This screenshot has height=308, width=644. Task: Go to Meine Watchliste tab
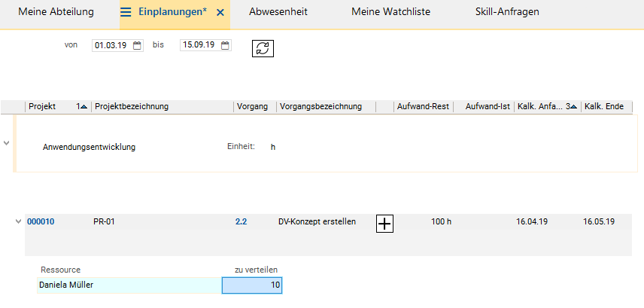point(390,12)
